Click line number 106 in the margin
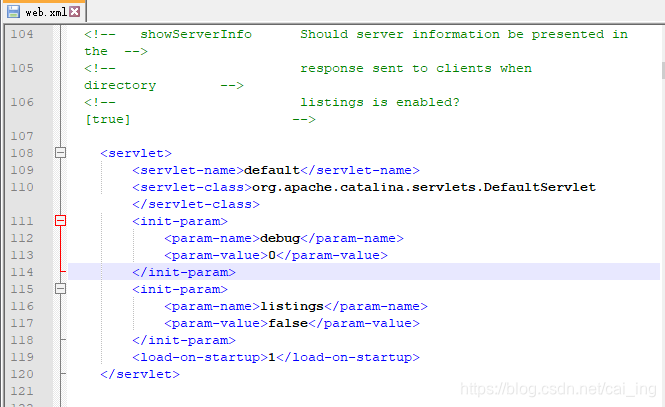 pos(22,102)
